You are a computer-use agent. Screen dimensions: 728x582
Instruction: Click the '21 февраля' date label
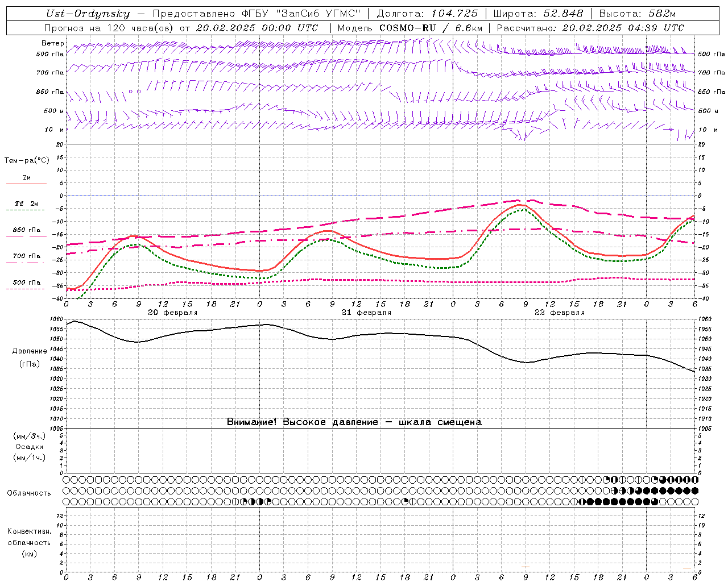click(366, 313)
